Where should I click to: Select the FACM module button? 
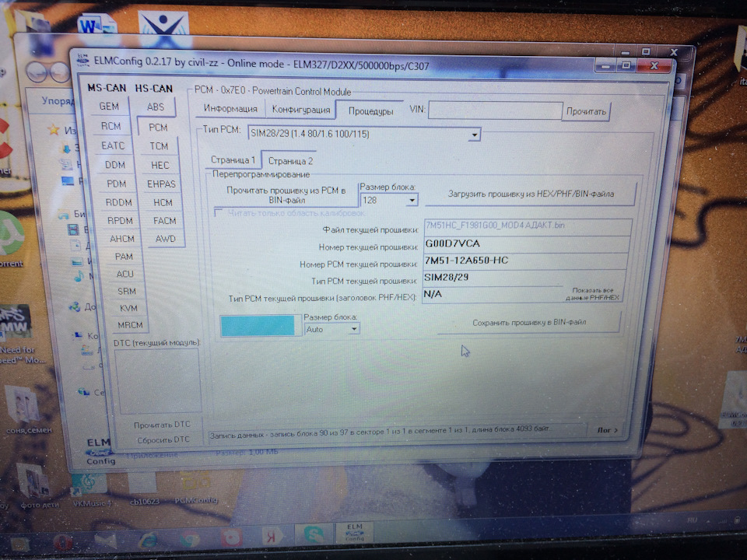pos(164,220)
